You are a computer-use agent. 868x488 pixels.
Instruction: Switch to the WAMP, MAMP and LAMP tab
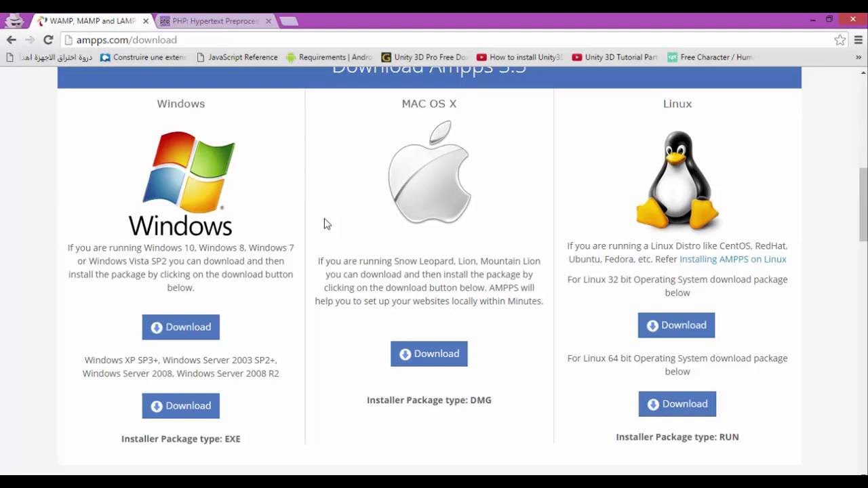pos(92,21)
